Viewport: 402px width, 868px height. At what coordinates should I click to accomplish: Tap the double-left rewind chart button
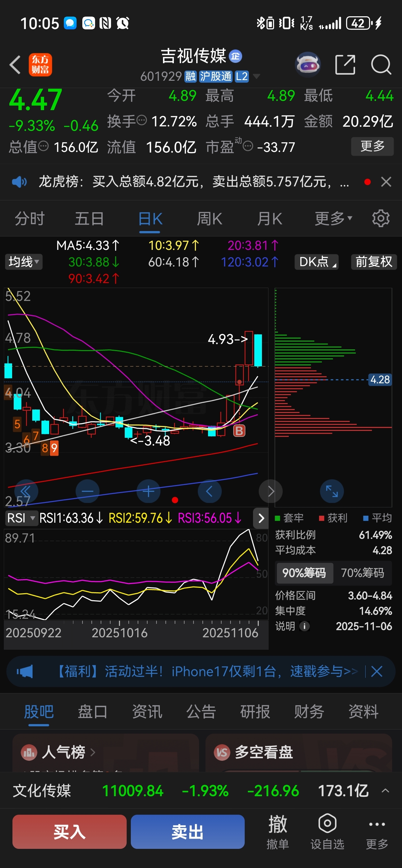[x=26, y=491]
